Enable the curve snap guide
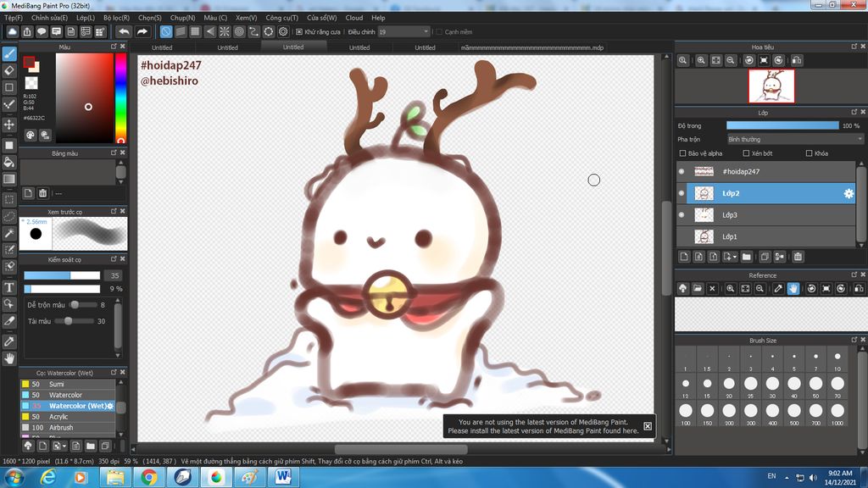868x488 pixels. (253, 31)
